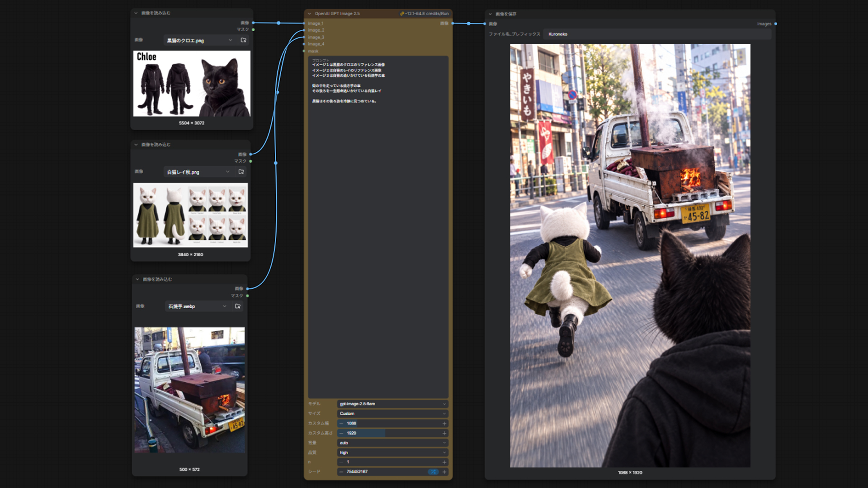Collapse the save image node with Kuroneko prefix
The width and height of the screenshot is (868, 488).
(x=490, y=14)
